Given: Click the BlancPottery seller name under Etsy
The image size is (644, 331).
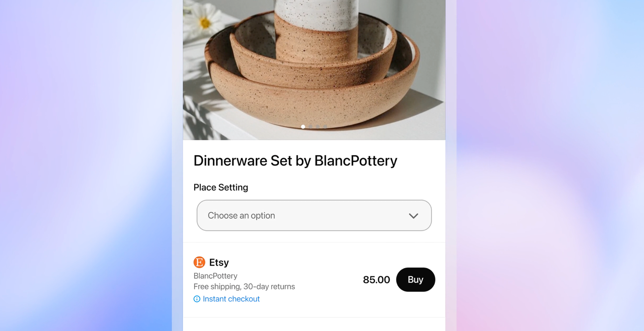Looking at the screenshot, I should (216, 276).
